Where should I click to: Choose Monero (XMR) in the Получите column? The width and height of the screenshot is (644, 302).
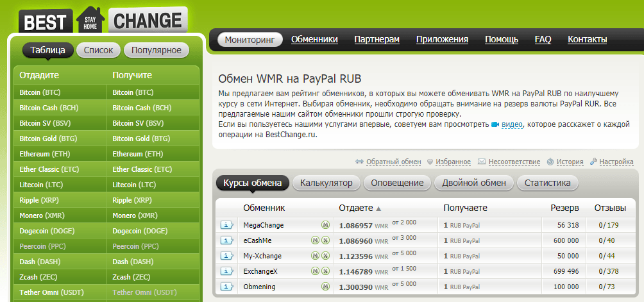tap(133, 215)
